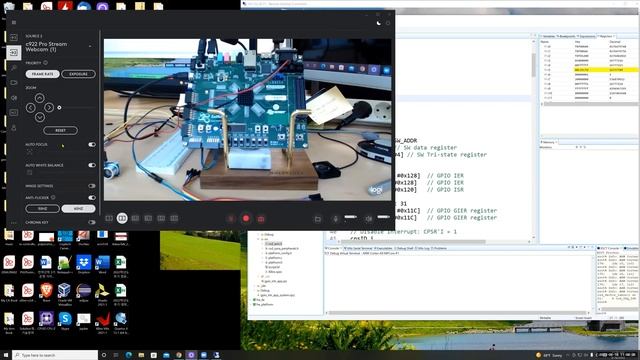640x360 pixels.
Task: Select the third scene layout icon
Action: pos(135,218)
